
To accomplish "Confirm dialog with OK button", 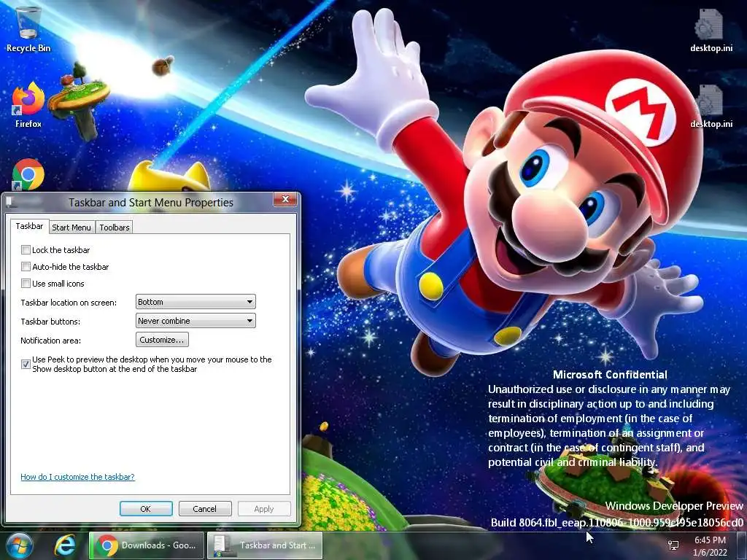I will [146, 508].
